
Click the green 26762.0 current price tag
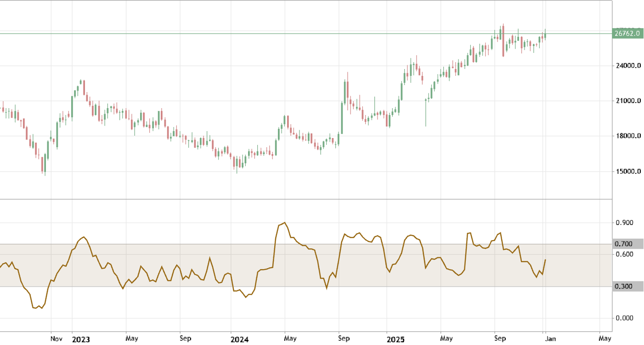(627, 34)
